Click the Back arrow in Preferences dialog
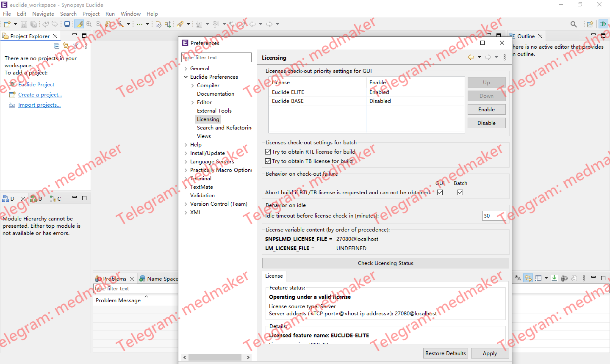610x364 pixels. [x=471, y=57]
